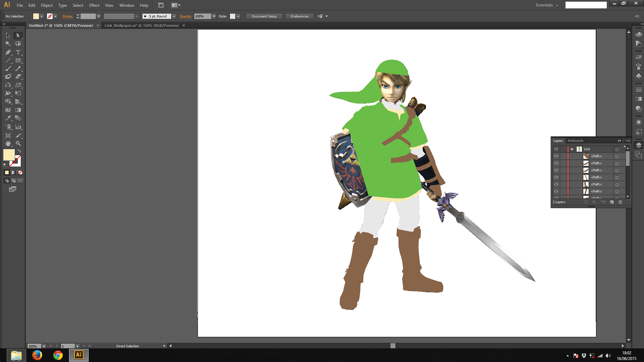Hide the Link layer via eye icon
Image resolution: width=644 pixels, height=362 pixels.
tap(556, 149)
